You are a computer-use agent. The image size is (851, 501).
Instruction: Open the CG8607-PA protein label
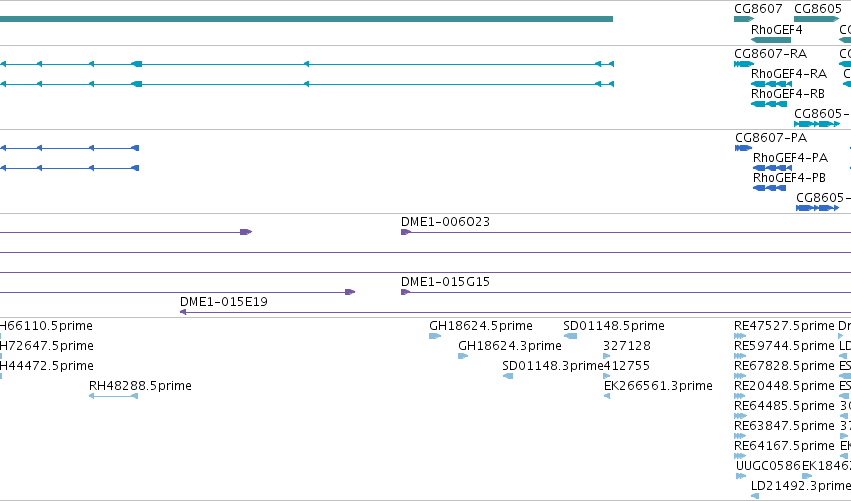pos(771,138)
